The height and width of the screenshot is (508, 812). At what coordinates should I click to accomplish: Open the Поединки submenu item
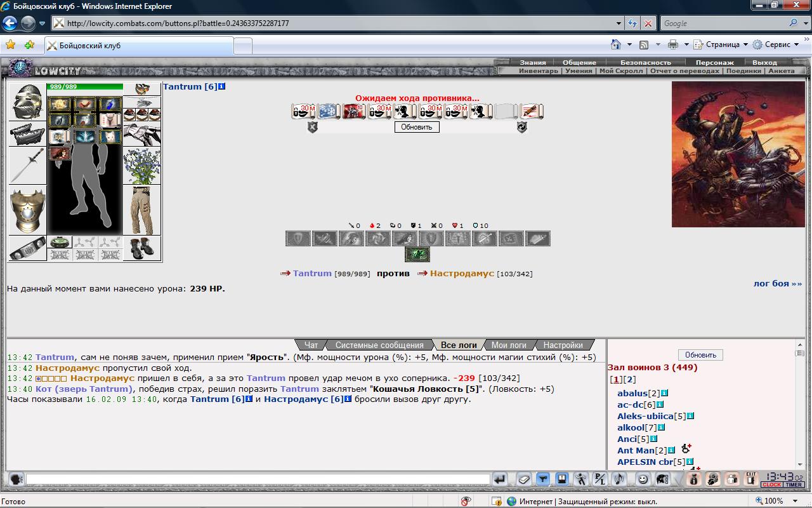point(743,70)
